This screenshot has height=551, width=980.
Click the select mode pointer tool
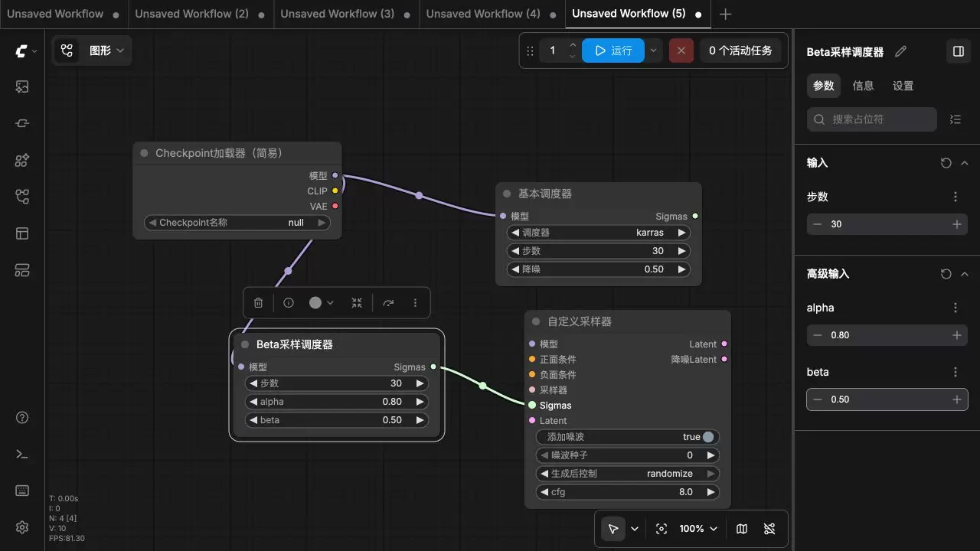click(x=613, y=529)
